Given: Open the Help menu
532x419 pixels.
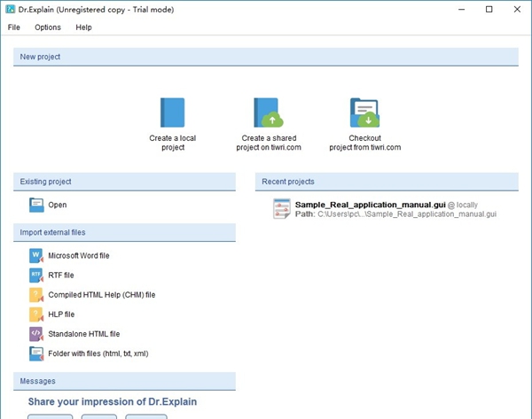Looking at the screenshot, I should (x=83, y=27).
